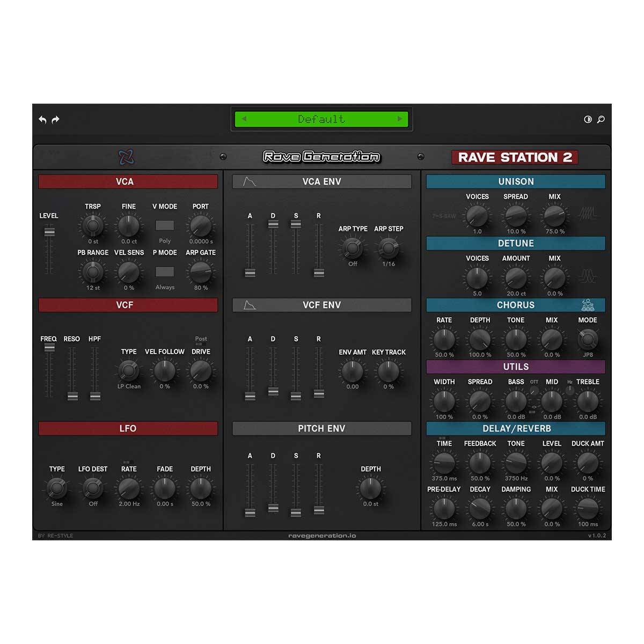
Task: Open ravegeneration.io link in footer
Action: (322, 536)
